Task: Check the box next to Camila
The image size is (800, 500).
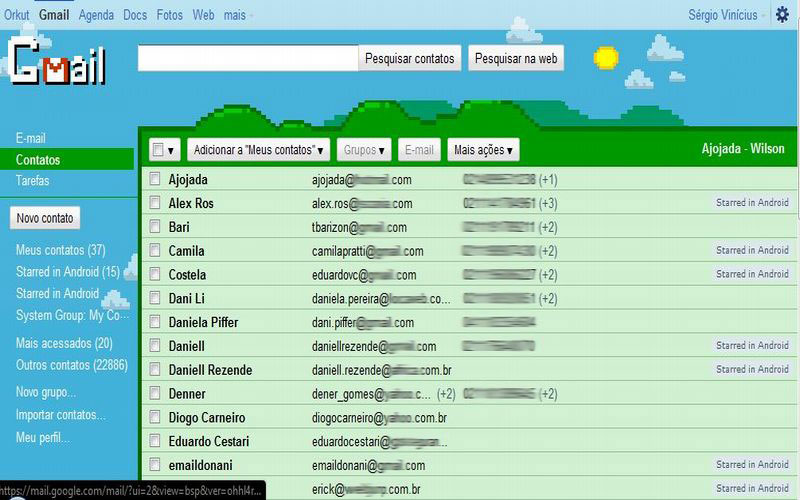Action: coord(155,250)
